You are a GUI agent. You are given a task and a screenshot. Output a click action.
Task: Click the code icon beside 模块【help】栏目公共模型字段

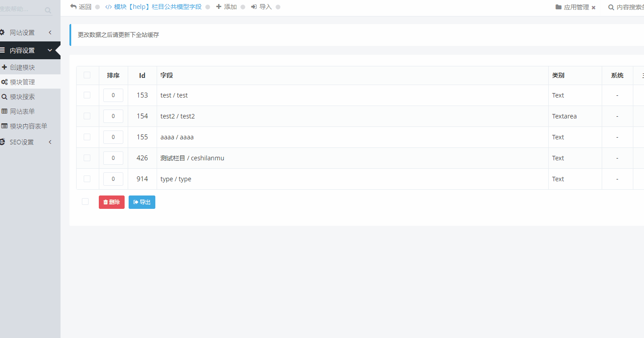pos(109,7)
